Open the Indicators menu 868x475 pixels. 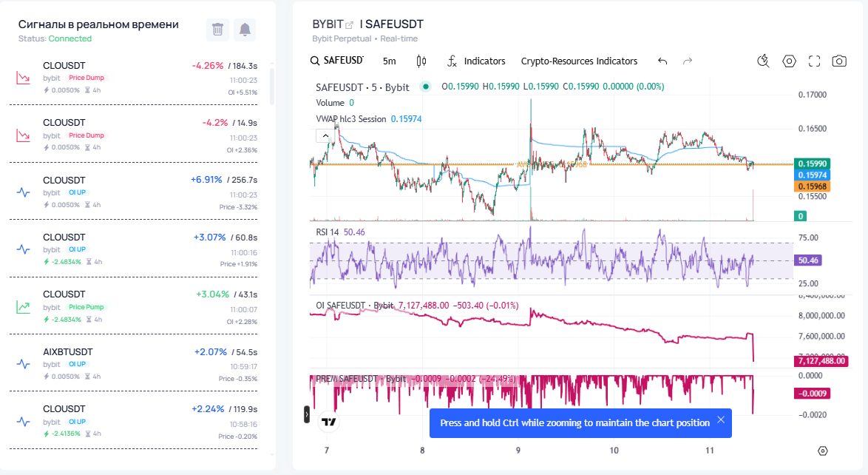(x=476, y=61)
